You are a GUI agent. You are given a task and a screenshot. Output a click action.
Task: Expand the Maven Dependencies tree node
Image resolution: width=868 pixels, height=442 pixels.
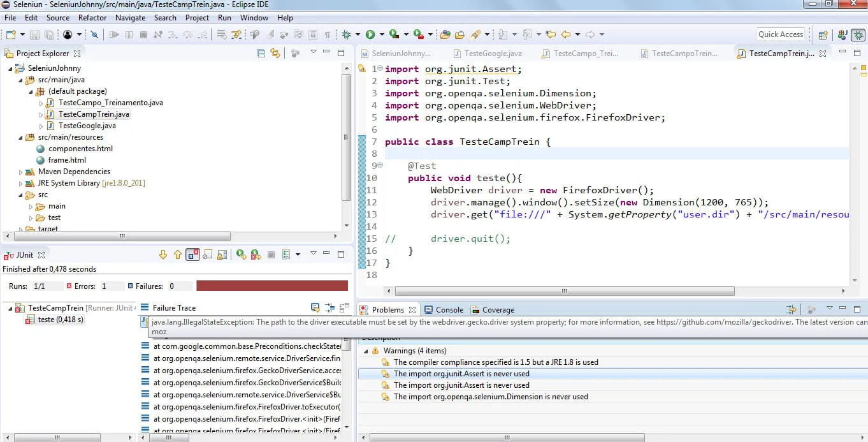coord(20,172)
